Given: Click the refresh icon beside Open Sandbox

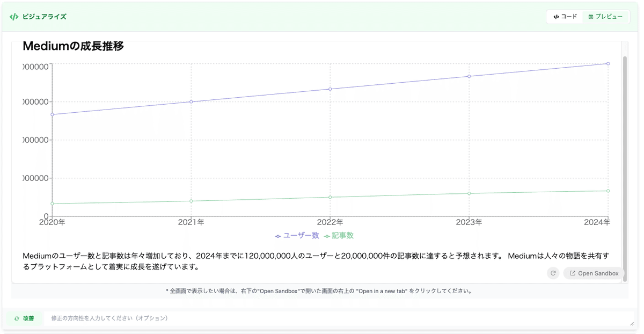Looking at the screenshot, I should click(x=553, y=273).
